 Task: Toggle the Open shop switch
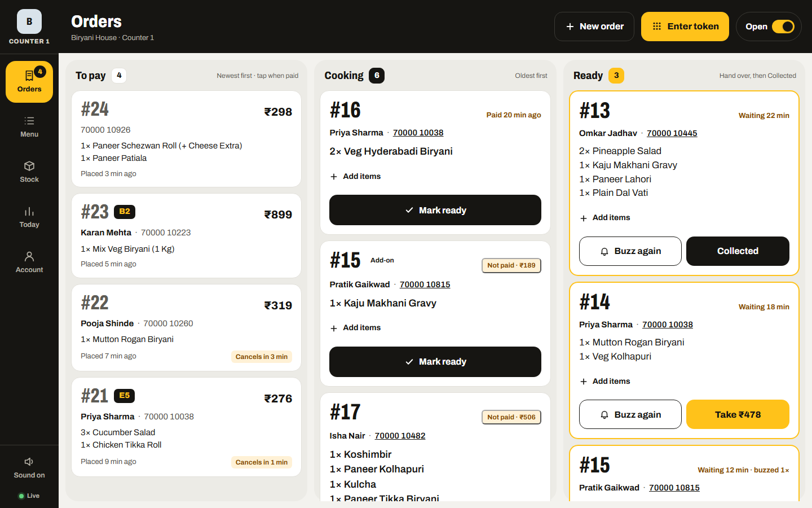pyautogui.click(x=783, y=27)
